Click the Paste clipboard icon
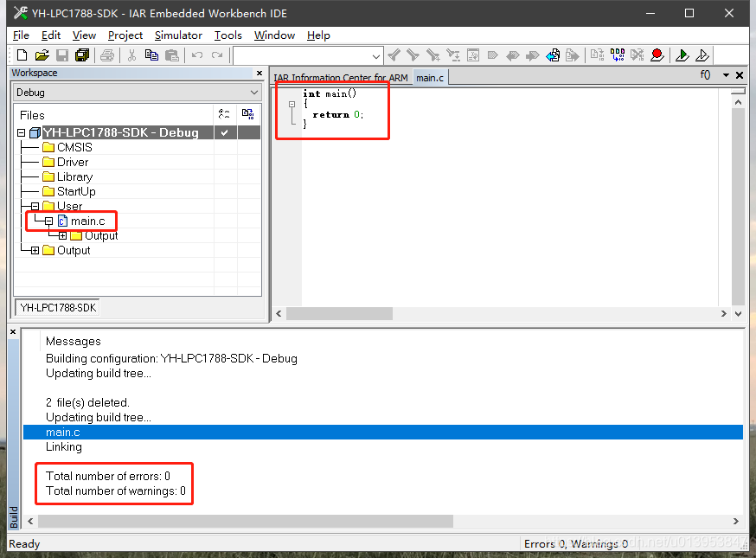Image resolution: width=756 pixels, height=558 pixels. click(x=172, y=55)
